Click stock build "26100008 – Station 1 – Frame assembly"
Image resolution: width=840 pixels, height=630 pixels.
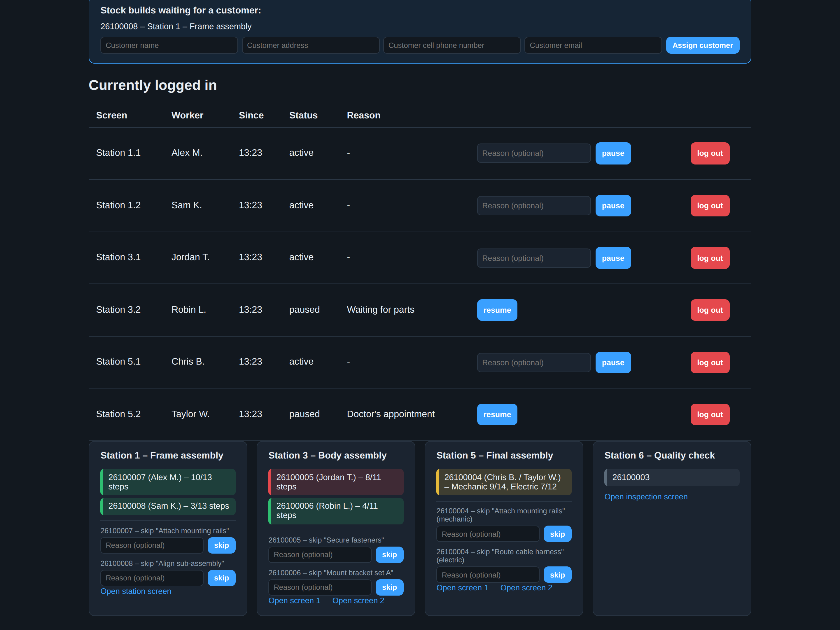pyautogui.click(x=176, y=26)
